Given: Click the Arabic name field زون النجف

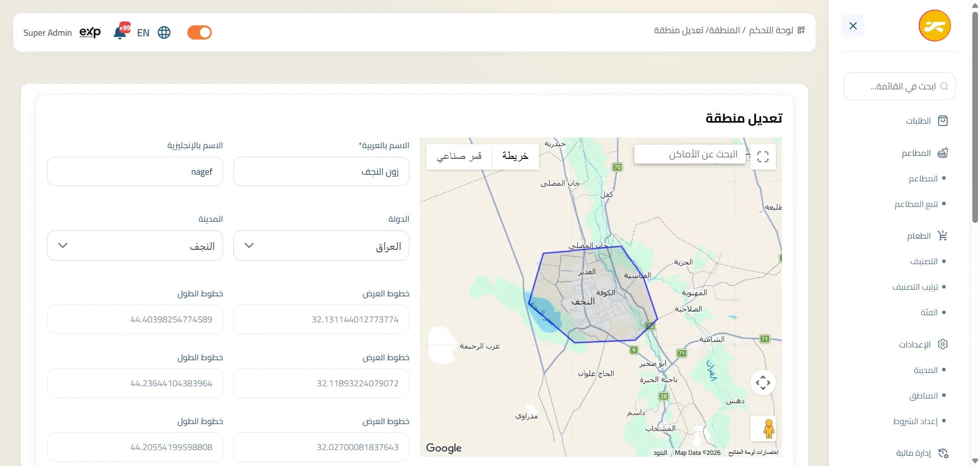Looking at the screenshot, I should tap(321, 172).
